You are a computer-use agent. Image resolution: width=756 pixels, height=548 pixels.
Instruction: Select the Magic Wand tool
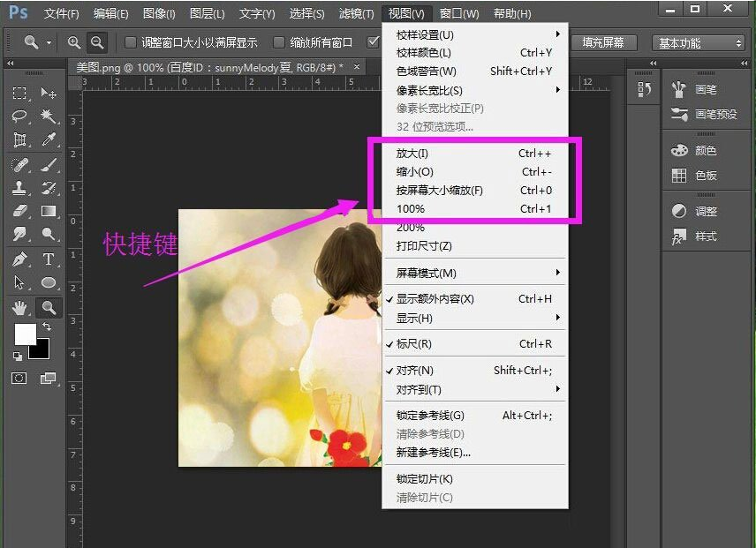(49, 116)
